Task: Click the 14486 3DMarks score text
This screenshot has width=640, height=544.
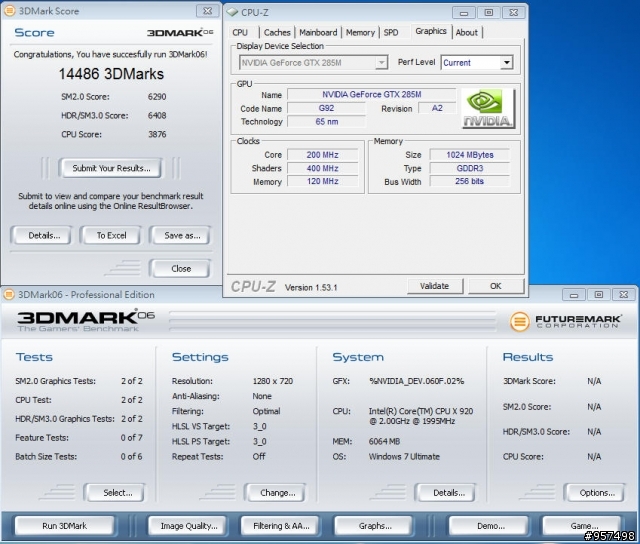Action: [111, 74]
